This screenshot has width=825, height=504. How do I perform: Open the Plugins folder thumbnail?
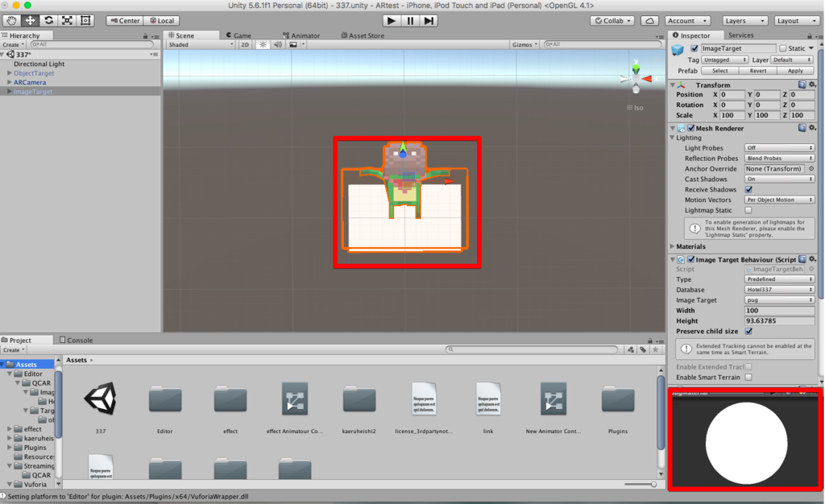(x=618, y=400)
